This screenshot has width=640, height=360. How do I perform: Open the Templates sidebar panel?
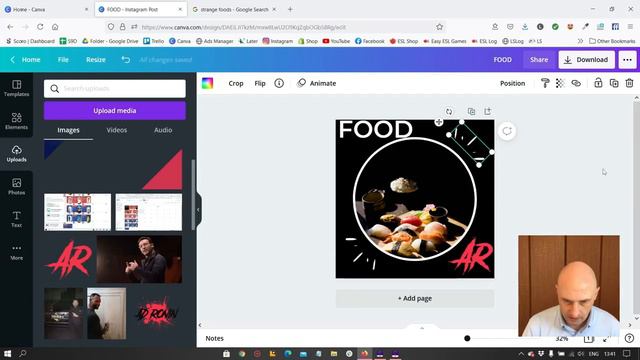pos(16,88)
